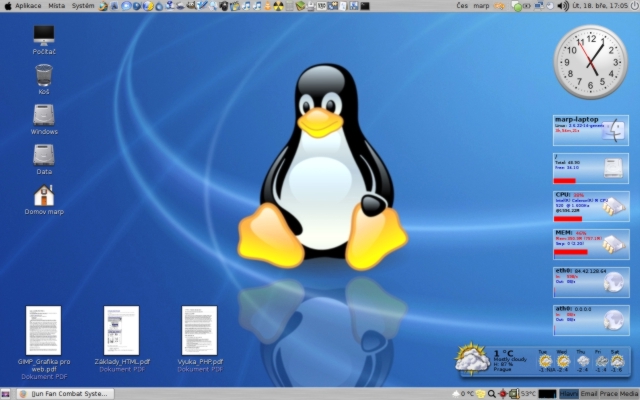Open the Počítač desktop icon
640x400 pixels.
[x=44, y=39]
